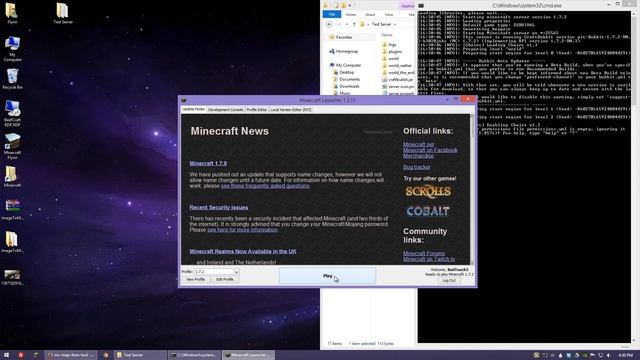This screenshot has width=640, height=360.
Task: Open the Share ribbon tab in Explorer
Action: (370, 15)
